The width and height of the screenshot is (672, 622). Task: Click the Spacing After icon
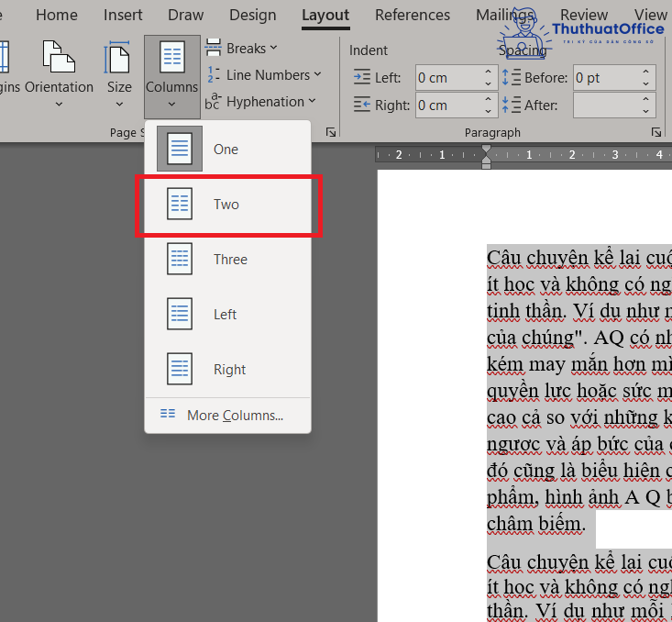[x=512, y=105]
